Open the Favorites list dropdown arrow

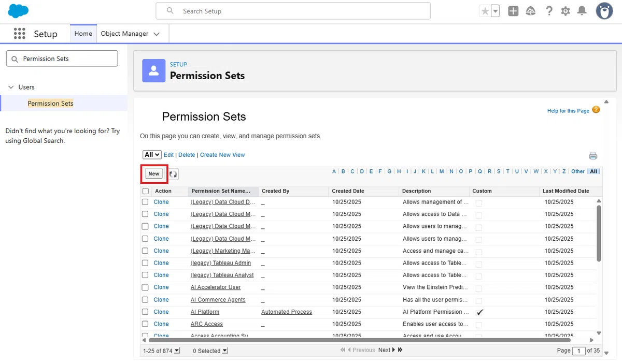(496, 11)
